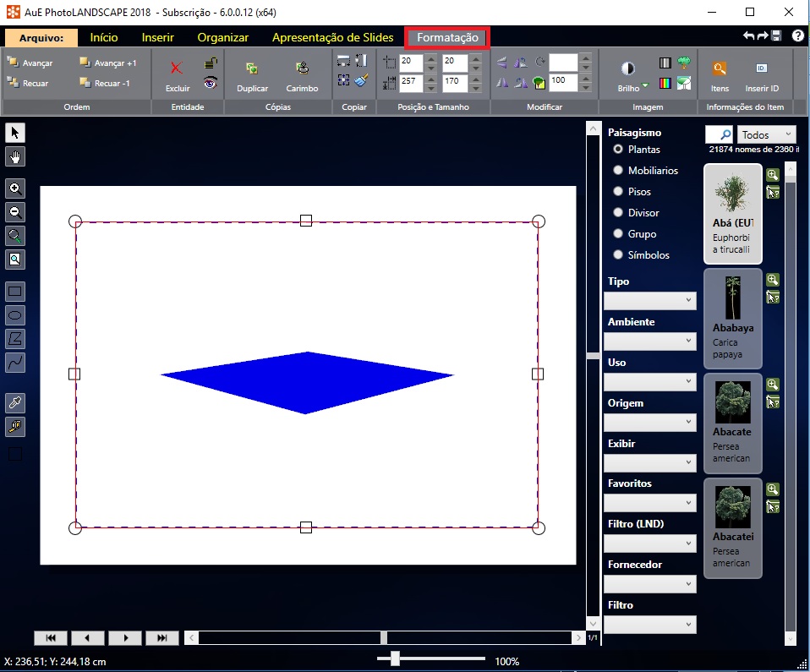Open the Todos search filter dropdown
The height and width of the screenshot is (672, 810).
pos(766,135)
